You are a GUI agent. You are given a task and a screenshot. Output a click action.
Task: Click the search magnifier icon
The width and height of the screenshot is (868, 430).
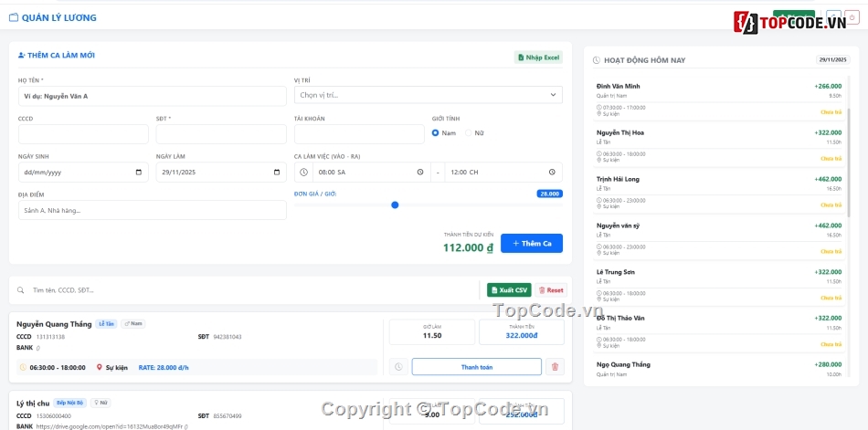tap(21, 290)
